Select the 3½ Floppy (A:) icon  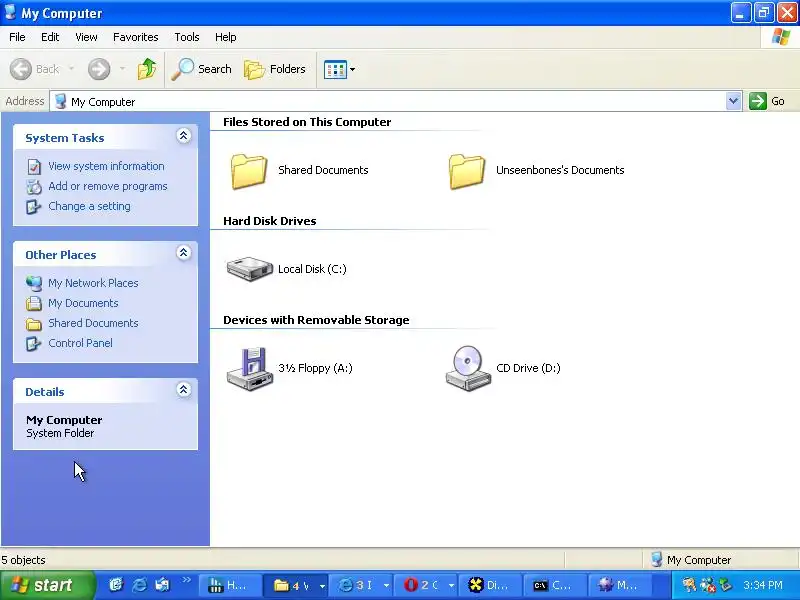(248, 369)
